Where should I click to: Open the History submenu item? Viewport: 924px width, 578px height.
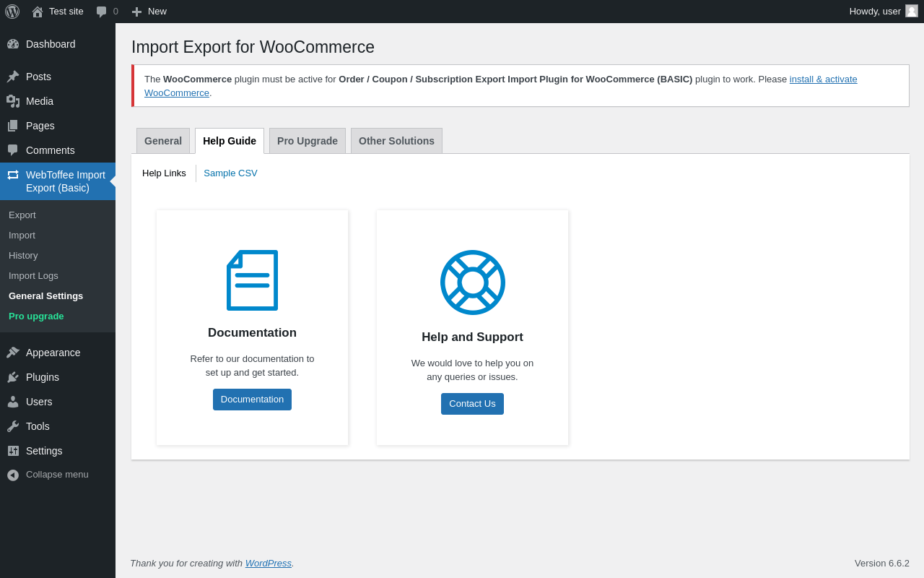[23, 255]
